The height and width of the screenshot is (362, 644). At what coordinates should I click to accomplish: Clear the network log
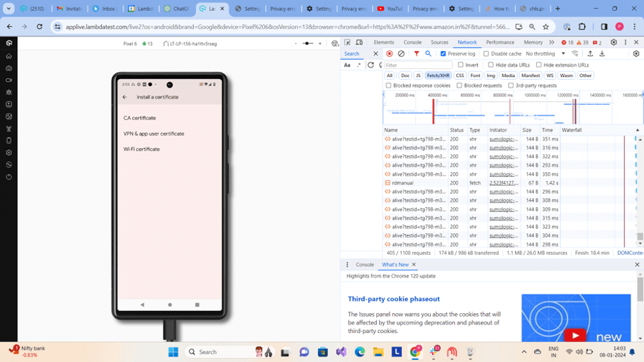(x=401, y=54)
